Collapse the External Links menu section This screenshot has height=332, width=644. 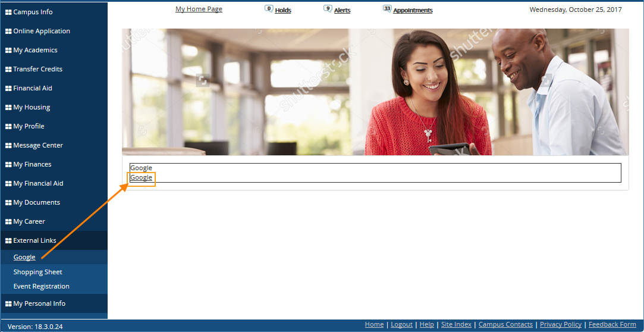pyautogui.click(x=34, y=241)
